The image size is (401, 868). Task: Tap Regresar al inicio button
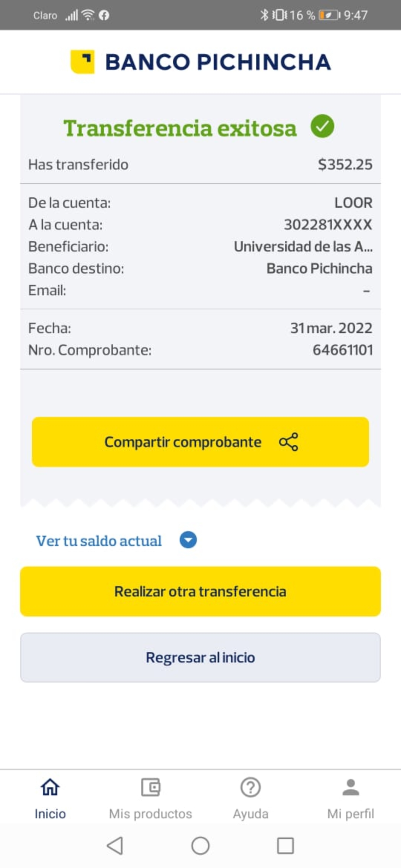click(x=200, y=657)
